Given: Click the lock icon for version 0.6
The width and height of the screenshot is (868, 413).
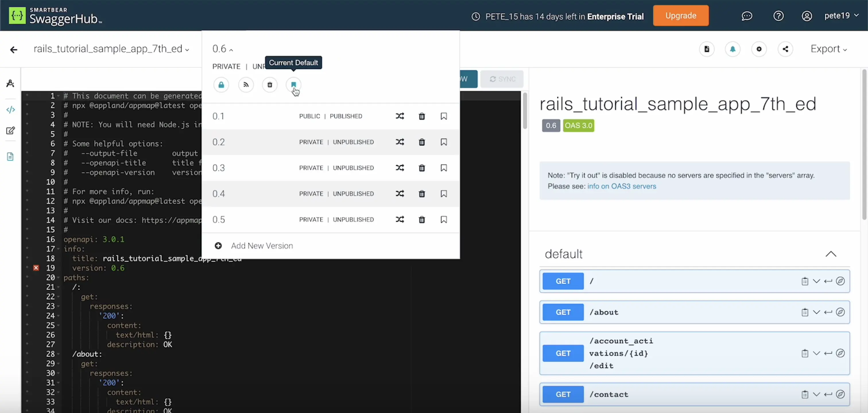Looking at the screenshot, I should click(x=221, y=85).
